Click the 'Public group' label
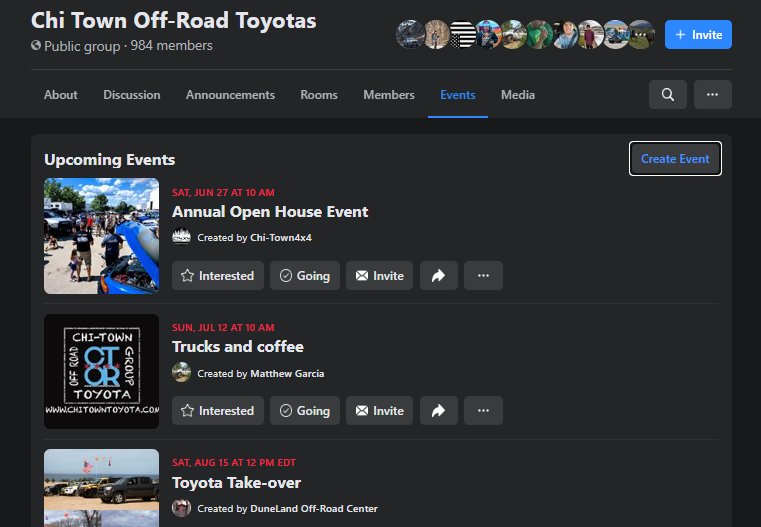Screen dimensions: 761x527 (82, 46)
